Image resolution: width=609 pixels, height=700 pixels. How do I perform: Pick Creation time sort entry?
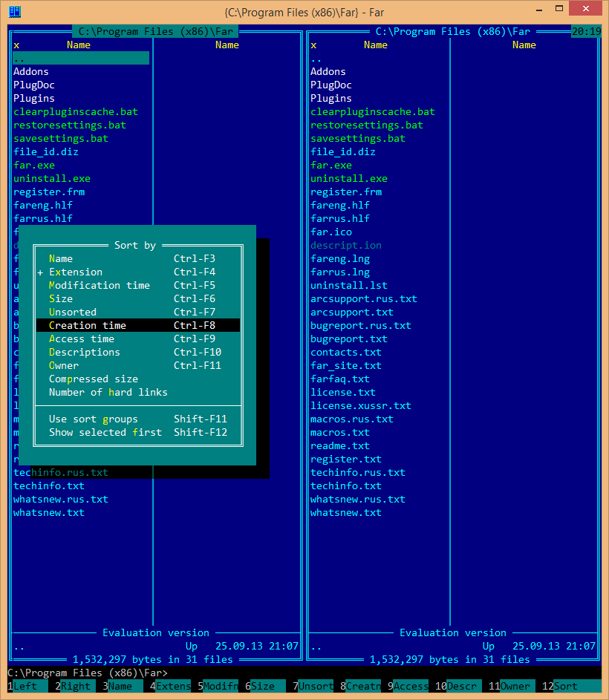coord(138,325)
